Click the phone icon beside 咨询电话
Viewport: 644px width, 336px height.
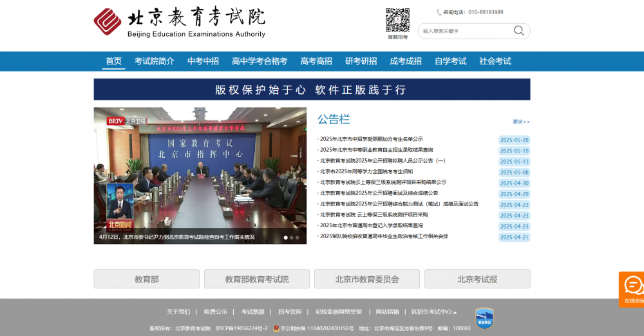[439, 12]
